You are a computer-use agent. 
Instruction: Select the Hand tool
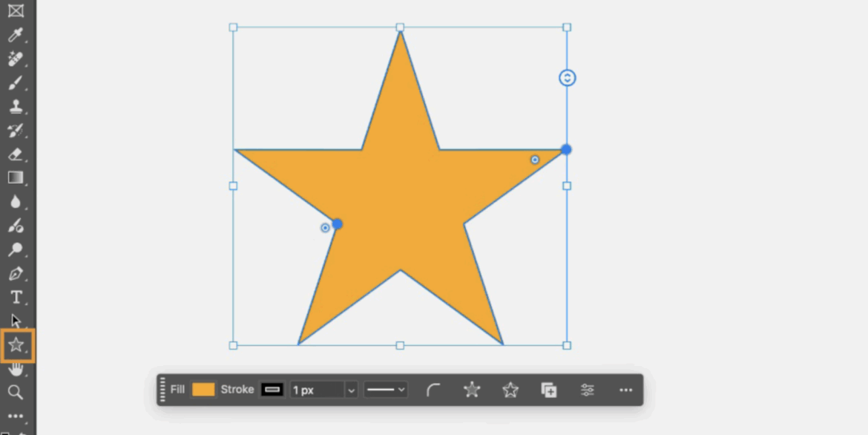[16, 369]
